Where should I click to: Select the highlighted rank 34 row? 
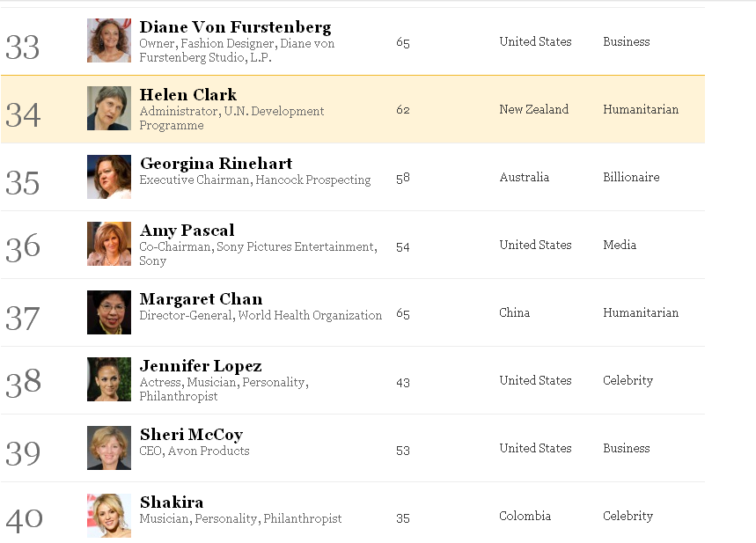[352, 109]
